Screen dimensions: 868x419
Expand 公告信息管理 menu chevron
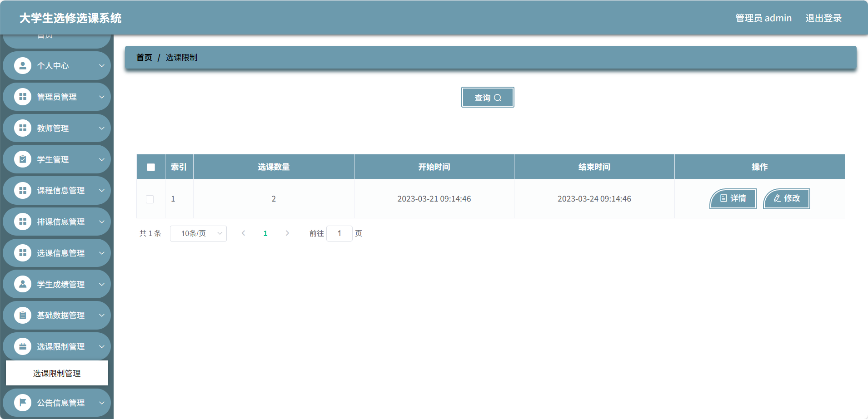point(102,403)
